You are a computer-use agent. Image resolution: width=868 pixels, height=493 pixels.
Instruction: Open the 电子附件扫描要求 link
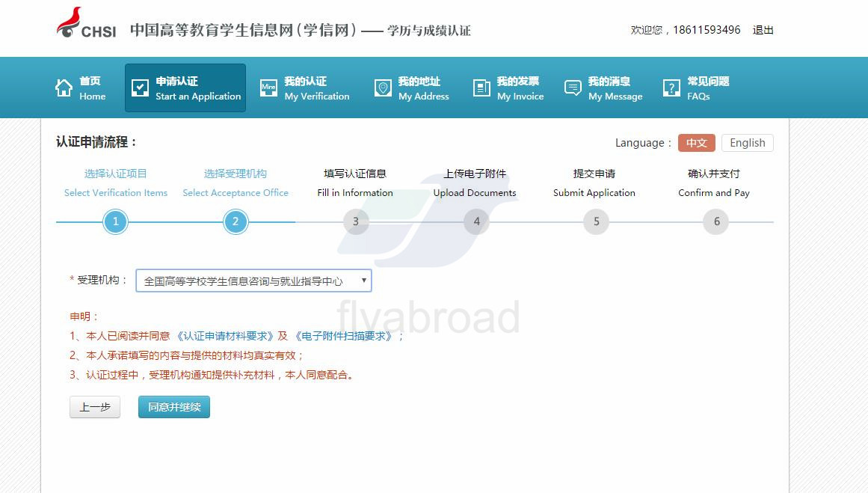(343, 336)
